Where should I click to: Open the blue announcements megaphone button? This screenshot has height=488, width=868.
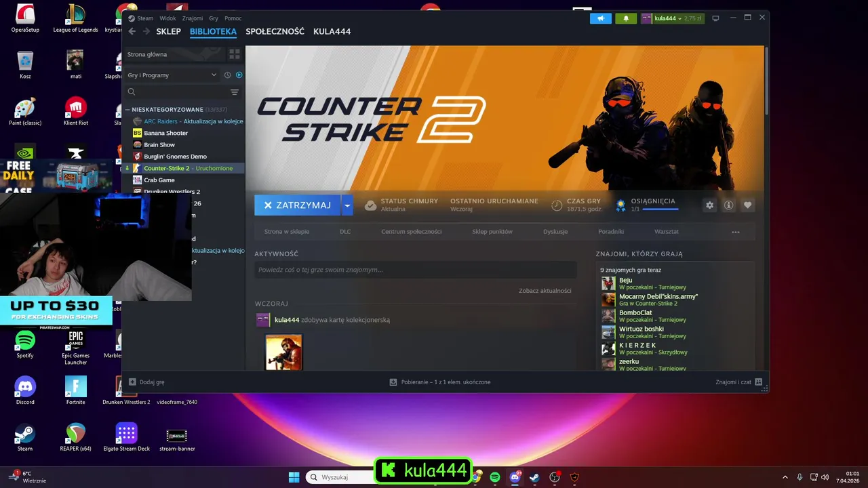point(600,18)
